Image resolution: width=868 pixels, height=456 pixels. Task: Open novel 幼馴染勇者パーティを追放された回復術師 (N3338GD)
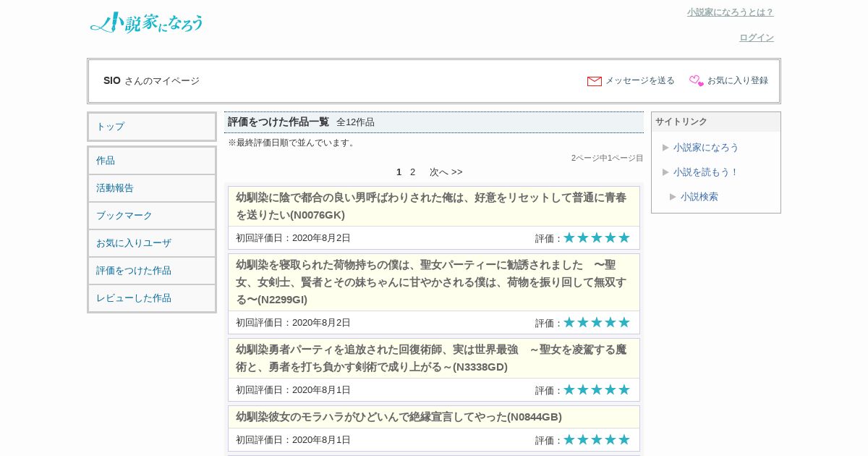pyautogui.click(x=431, y=358)
